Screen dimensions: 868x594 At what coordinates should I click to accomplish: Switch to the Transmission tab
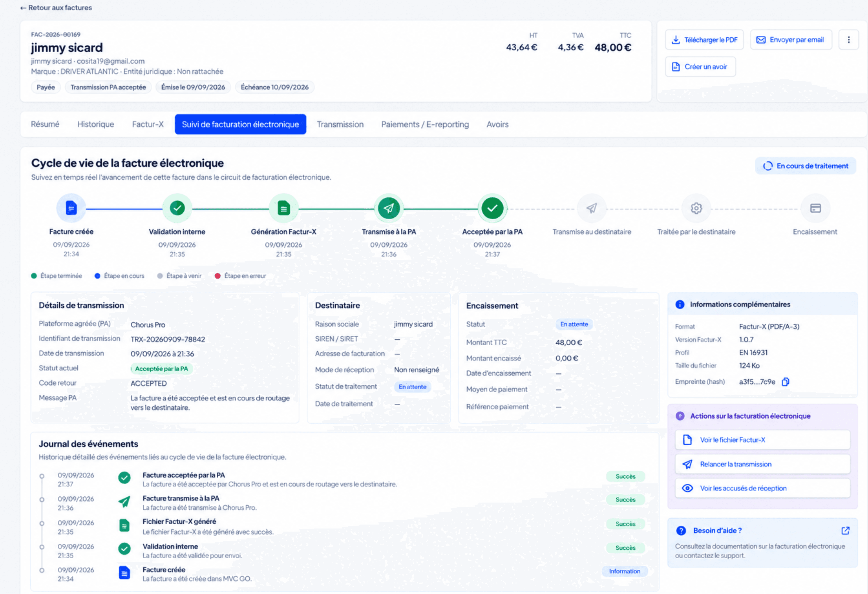click(x=340, y=124)
